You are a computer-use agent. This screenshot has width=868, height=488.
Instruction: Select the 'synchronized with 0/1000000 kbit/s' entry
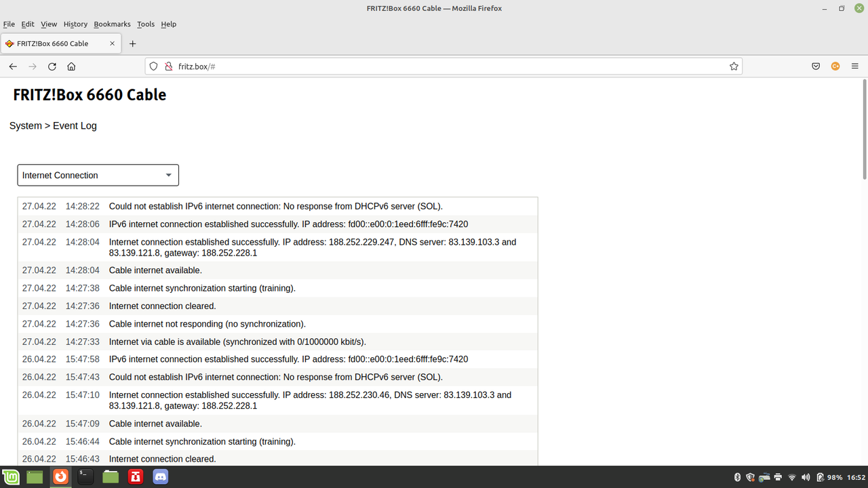pyautogui.click(x=277, y=342)
